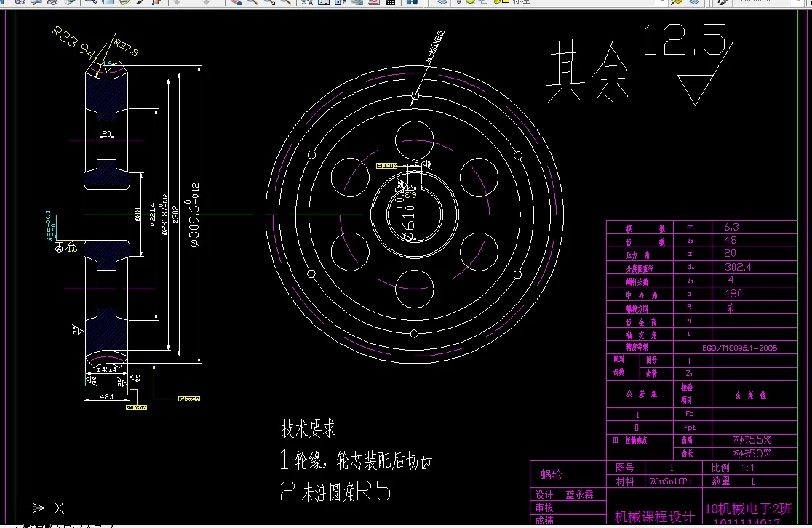Click the table grid icon on the toolbar
This screenshot has width=812, height=528.
click(x=389, y=4)
